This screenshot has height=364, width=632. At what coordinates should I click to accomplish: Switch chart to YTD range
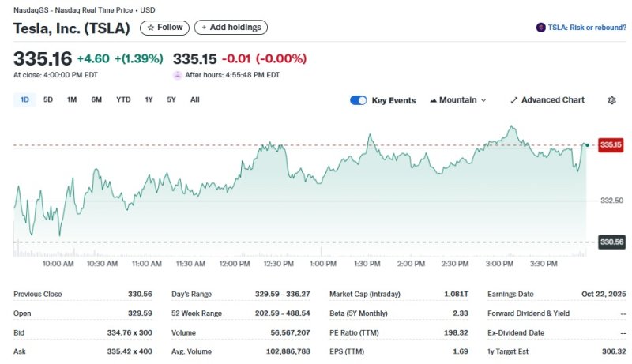(x=123, y=99)
